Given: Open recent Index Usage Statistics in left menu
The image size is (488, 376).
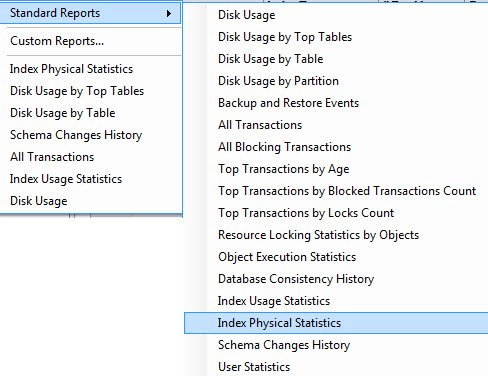Looking at the screenshot, I should (x=66, y=179).
